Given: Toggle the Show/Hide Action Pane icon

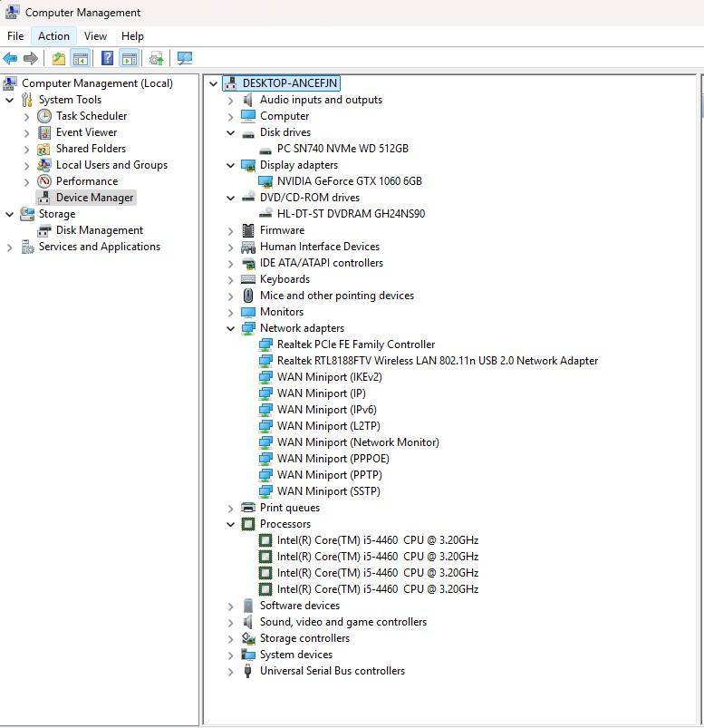Looking at the screenshot, I should pyautogui.click(x=129, y=59).
